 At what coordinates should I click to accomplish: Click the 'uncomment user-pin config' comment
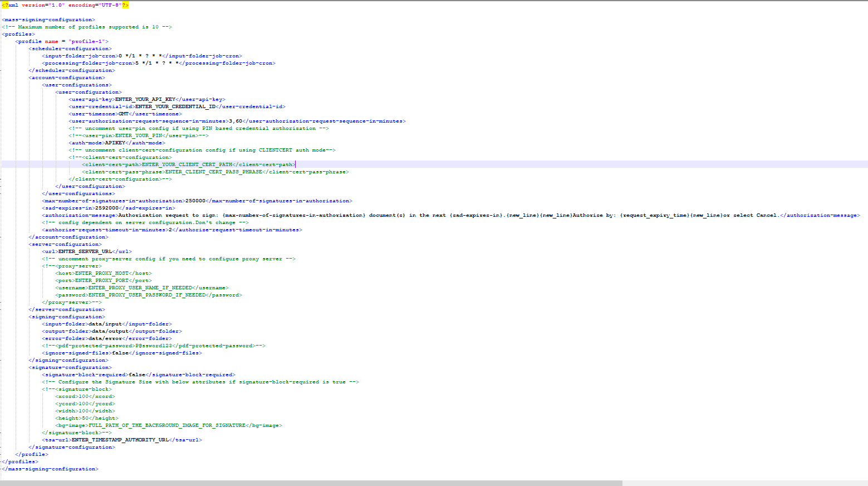[x=199, y=128]
